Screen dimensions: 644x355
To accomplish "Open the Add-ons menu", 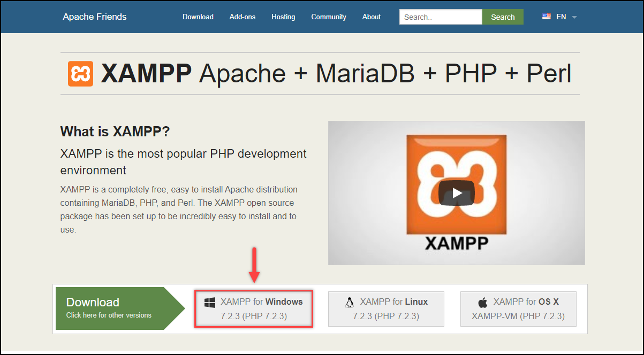I will point(243,17).
